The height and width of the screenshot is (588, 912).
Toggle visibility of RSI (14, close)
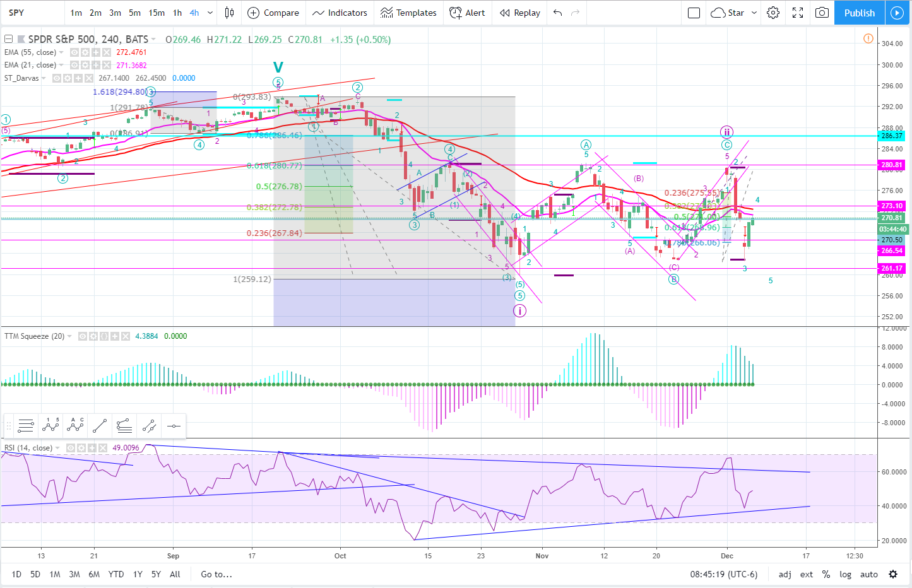pos(70,448)
